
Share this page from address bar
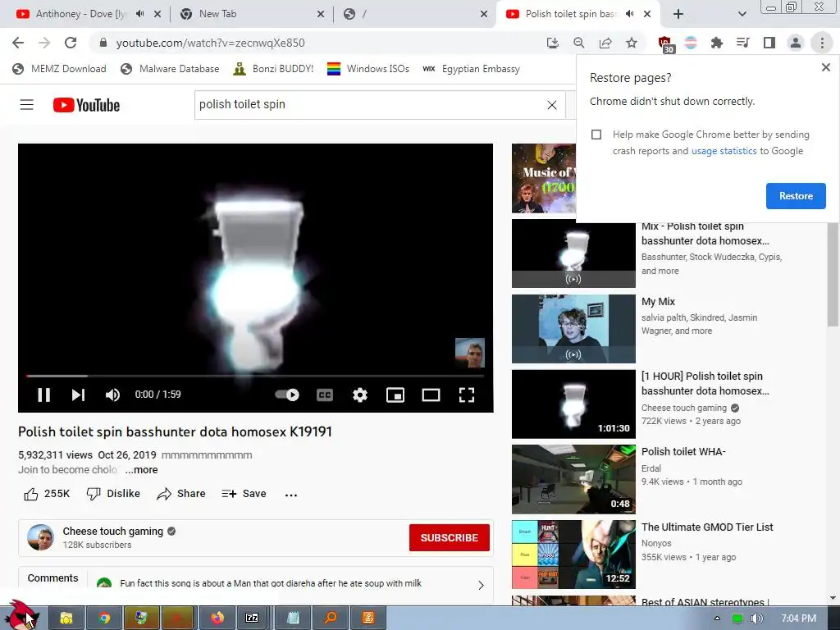(605, 43)
